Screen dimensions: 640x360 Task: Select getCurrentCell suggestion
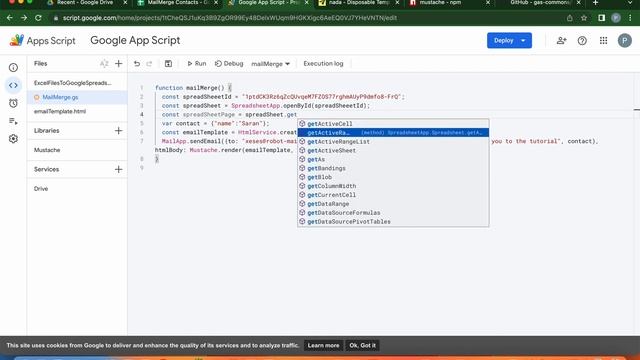pyautogui.click(x=393, y=195)
